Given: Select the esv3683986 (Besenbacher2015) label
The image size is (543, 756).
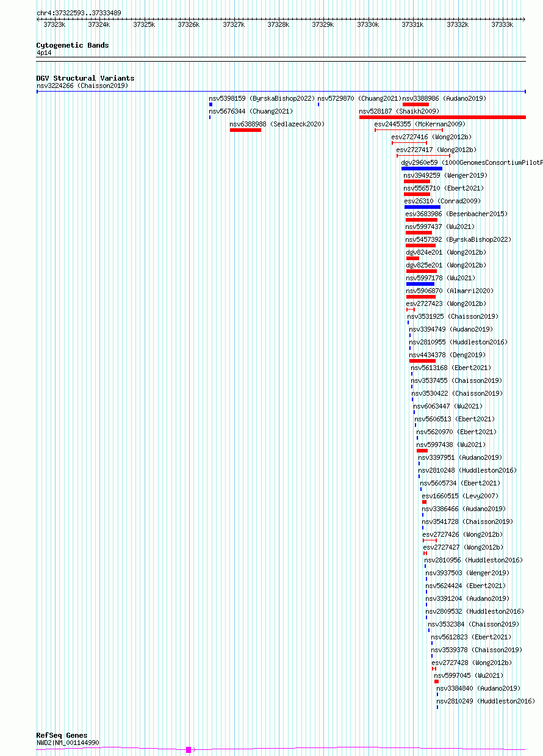Looking at the screenshot, I should 456,214.
